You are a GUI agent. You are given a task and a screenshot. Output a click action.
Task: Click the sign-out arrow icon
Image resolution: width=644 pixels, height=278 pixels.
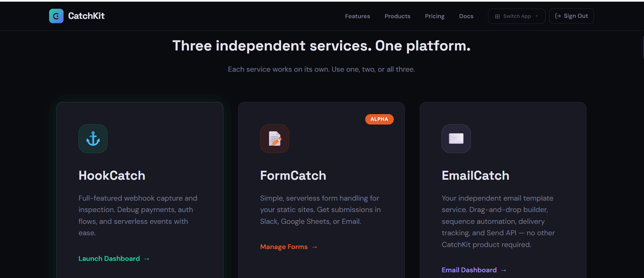tap(558, 16)
